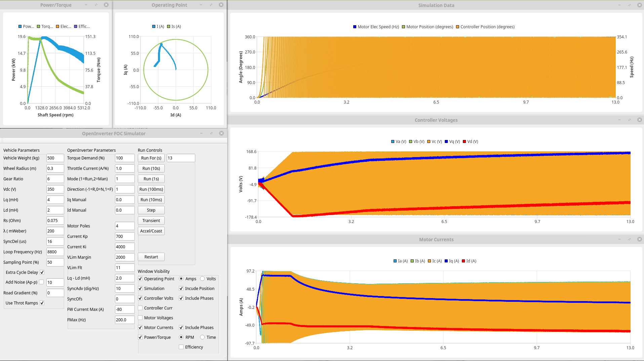
Task: Float the Motor Currents panel
Action: 629,239
